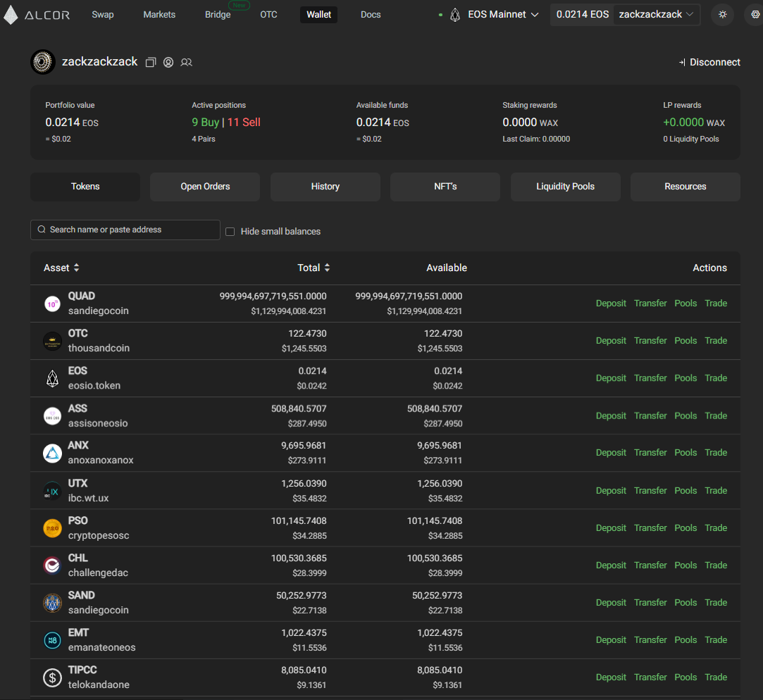The width and height of the screenshot is (763, 700).
Task: Open the OTC navigation item
Action: click(x=268, y=15)
